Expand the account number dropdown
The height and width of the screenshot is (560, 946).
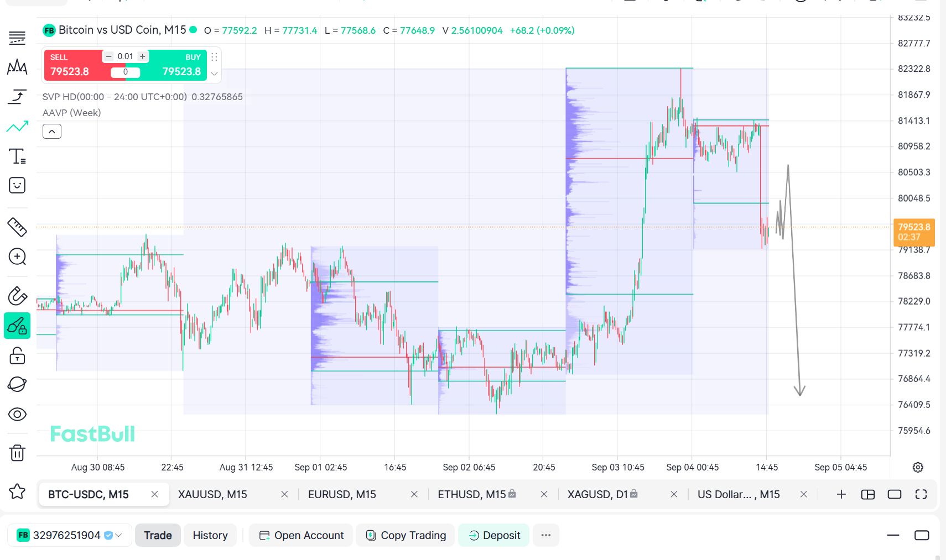coord(69,535)
